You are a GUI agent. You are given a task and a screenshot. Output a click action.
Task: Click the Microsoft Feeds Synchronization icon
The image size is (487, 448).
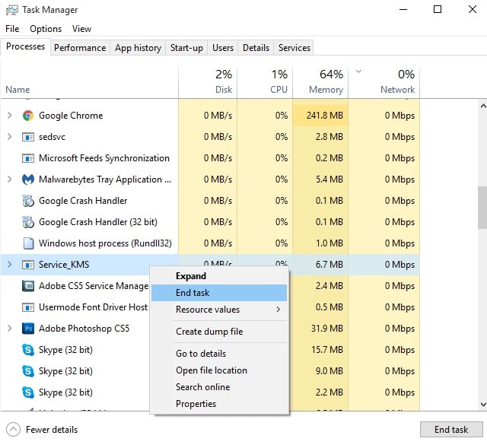[x=28, y=158]
